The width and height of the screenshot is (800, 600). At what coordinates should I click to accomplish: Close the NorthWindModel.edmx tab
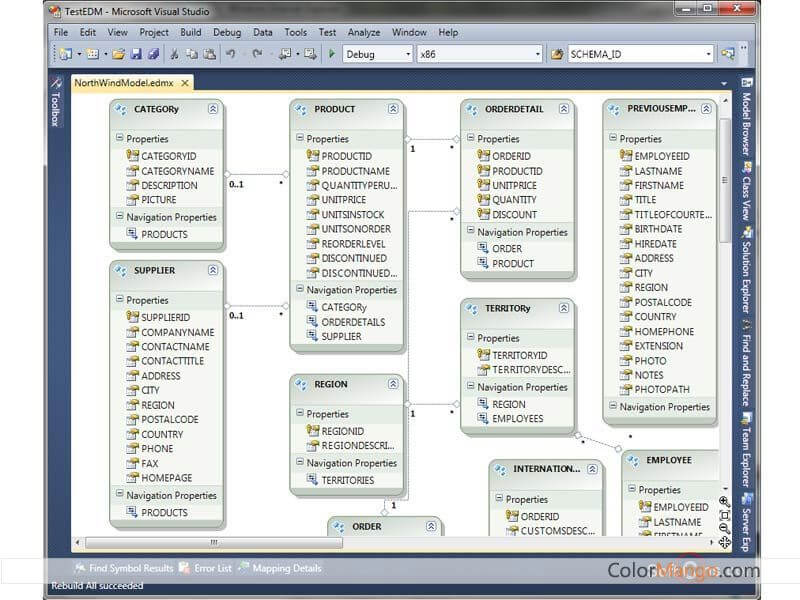click(185, 83)
